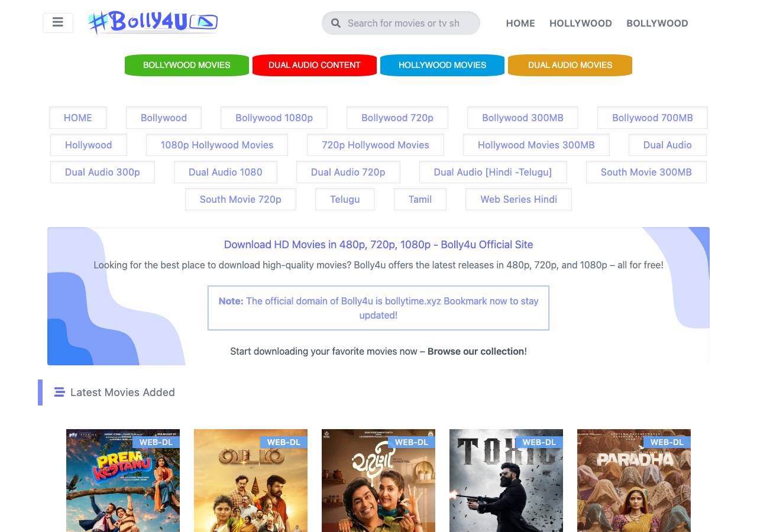
Task: Click the Browse our collection link
Action: tap(476, 351)
